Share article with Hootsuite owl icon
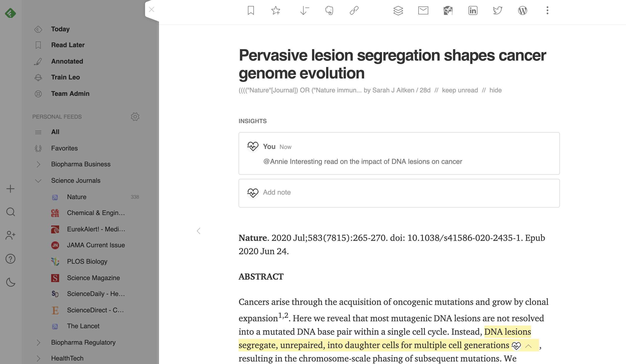 pos(448,10)
